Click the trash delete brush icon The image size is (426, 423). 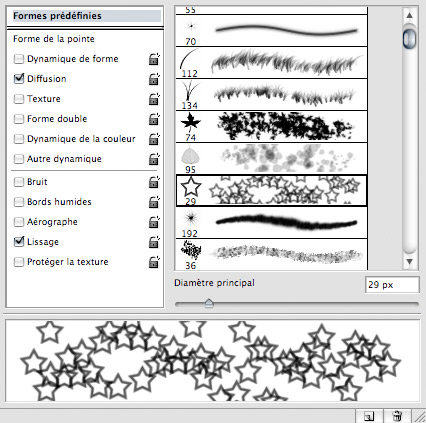(397, 416)
